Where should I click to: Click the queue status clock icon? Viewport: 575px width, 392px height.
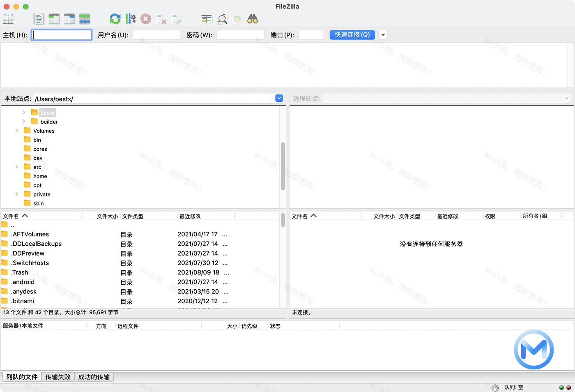click(x=495, y=387)
